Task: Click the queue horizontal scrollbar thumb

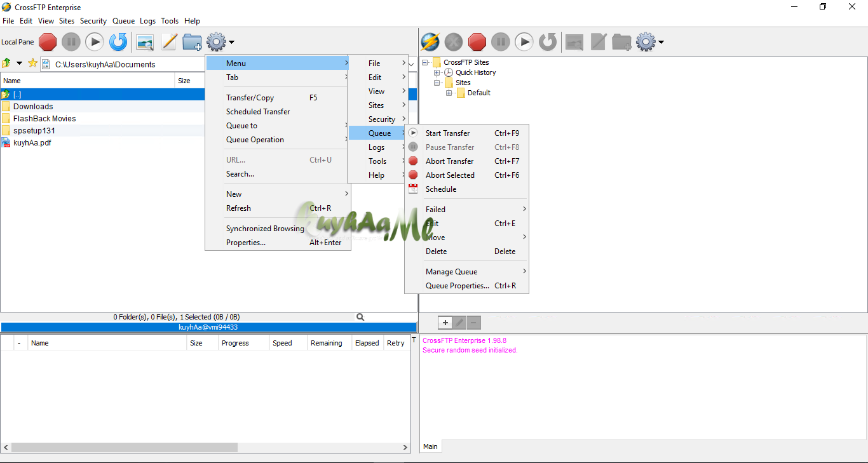Action: pyautogui.click(x=125, y=447)
